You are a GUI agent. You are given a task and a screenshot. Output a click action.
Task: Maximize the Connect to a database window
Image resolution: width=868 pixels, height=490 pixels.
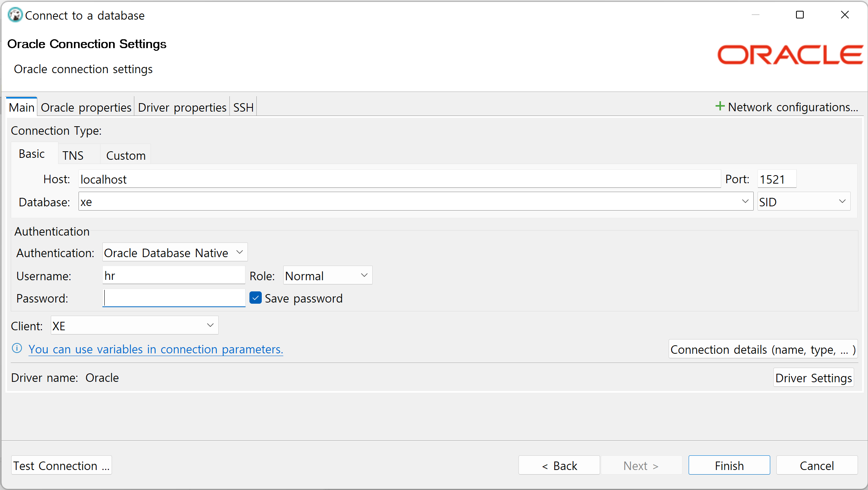pos(800,15)
